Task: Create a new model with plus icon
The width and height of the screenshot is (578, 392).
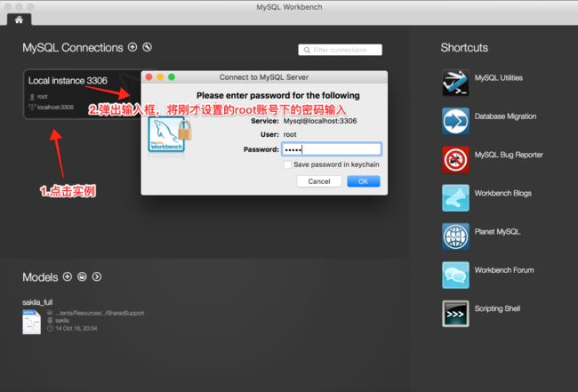Action: coord(68,276)
